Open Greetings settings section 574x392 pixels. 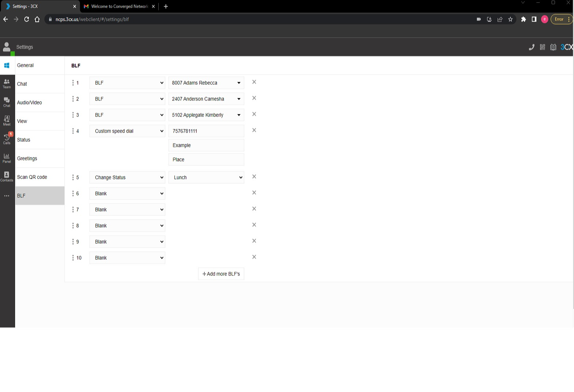40,159
